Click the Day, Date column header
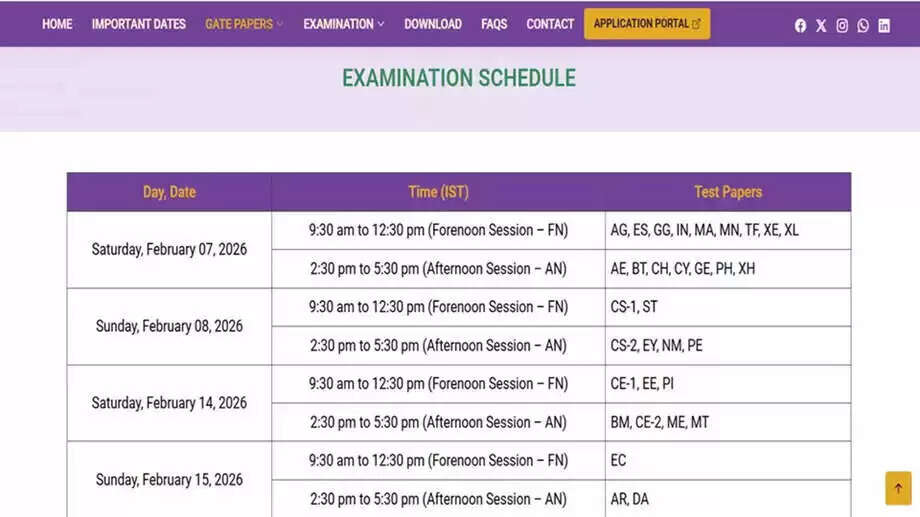920x517 pixels. (x=169, y=192)
